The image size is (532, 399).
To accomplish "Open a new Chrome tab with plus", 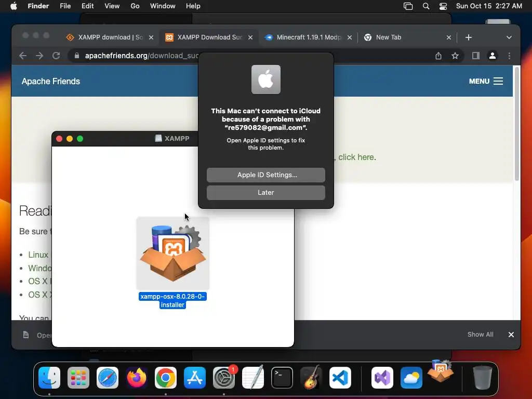I will pyautogui.click(x=469, y=37).
